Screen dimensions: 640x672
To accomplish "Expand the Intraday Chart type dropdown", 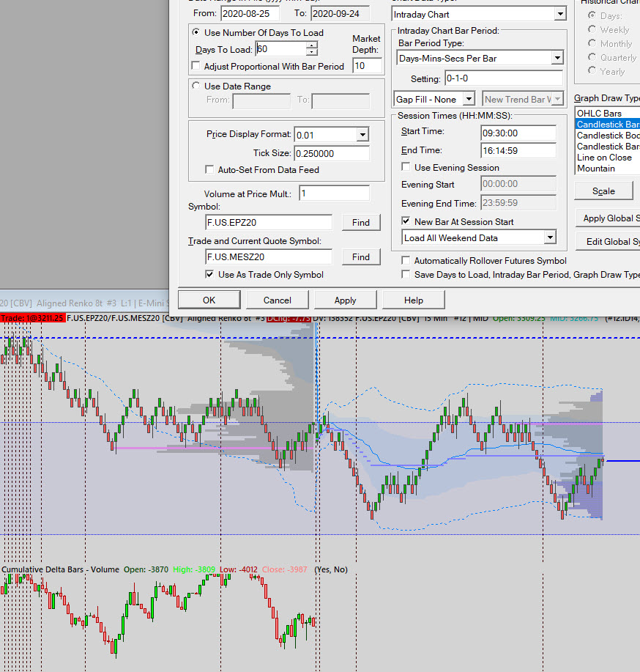I will pyautogui.click(x=559, y=14).
